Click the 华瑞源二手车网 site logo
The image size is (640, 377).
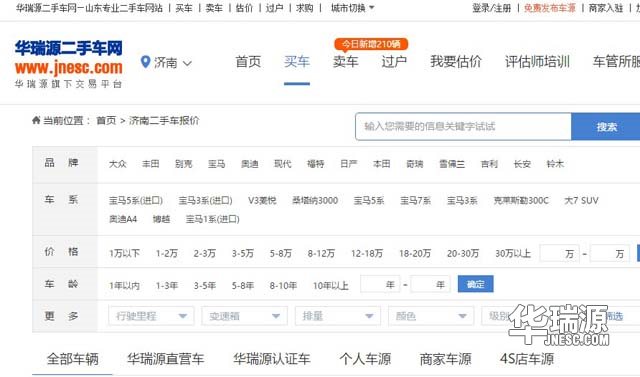(x=69, y=64)
